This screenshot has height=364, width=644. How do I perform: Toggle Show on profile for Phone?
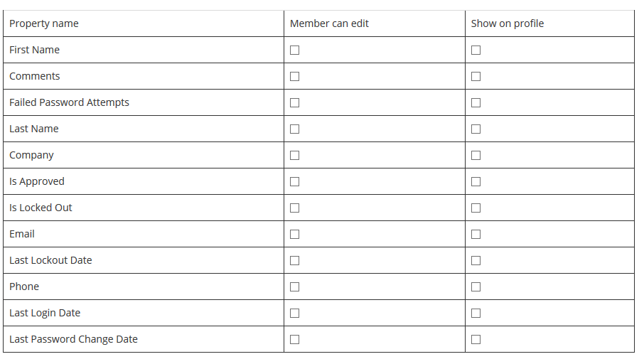coord(476,287)
